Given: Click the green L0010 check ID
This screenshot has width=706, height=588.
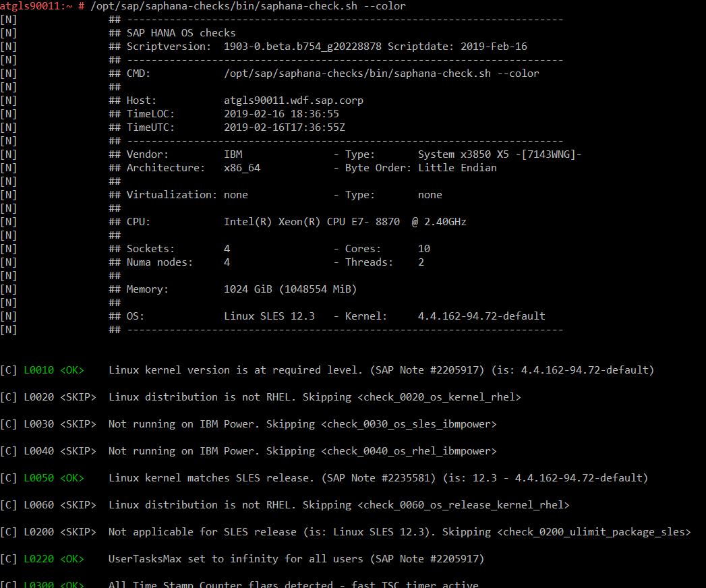Looking at the screenshot, I should (x=38, y=370).
